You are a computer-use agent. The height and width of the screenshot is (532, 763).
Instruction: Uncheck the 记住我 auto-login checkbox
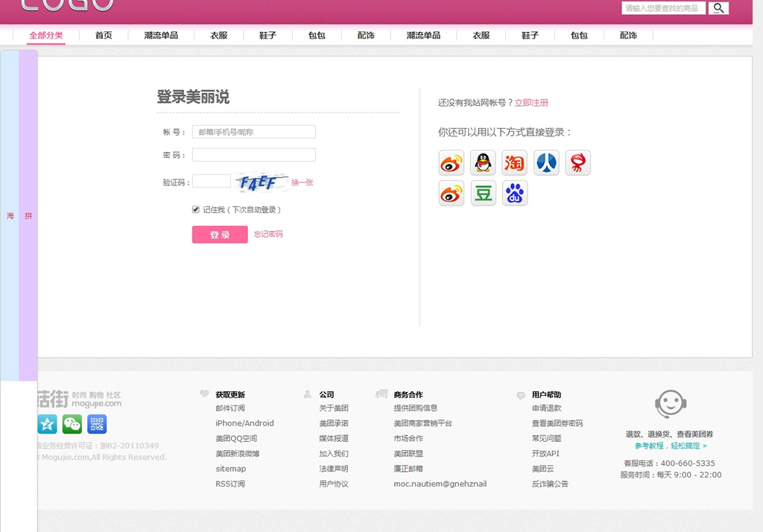coord(196,210)
